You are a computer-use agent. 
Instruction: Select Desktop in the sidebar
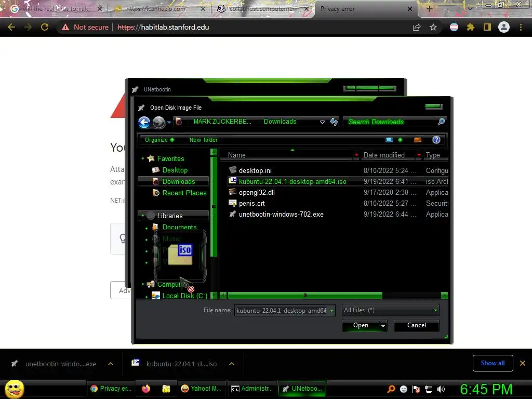coord(175,170)
